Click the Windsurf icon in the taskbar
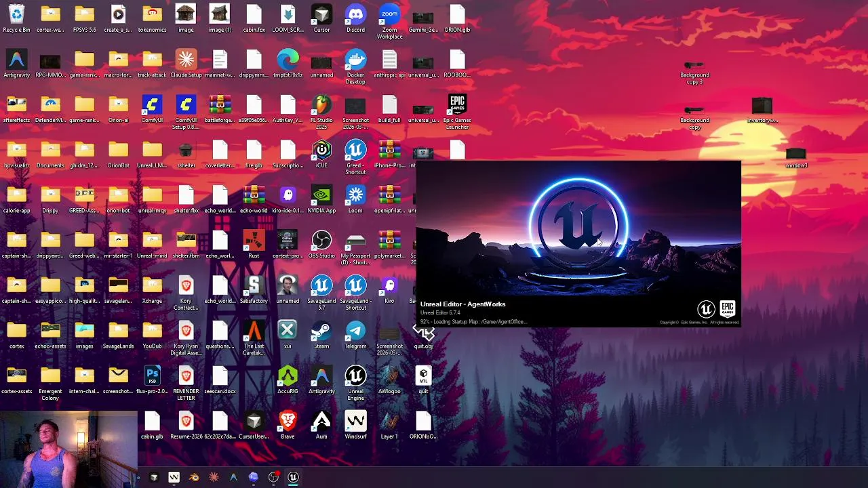 (x=174, y=477)
